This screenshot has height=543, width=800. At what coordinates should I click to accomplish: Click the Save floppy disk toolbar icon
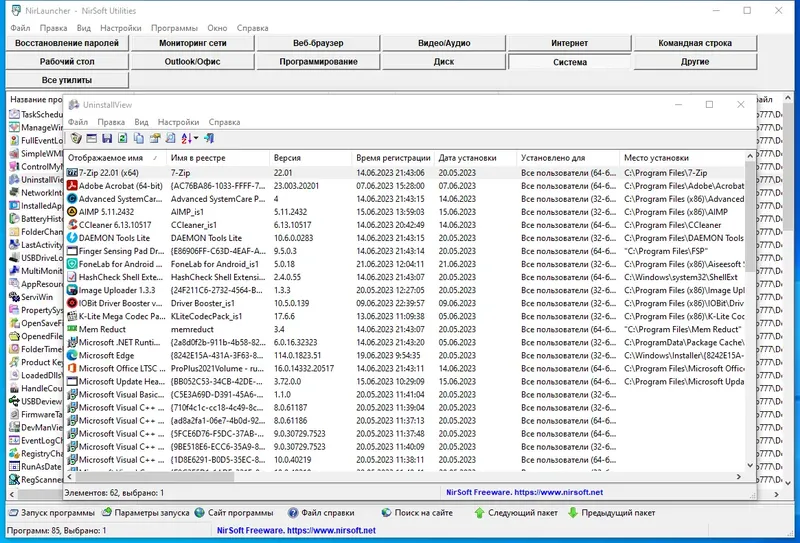click(x=107, y=138)
